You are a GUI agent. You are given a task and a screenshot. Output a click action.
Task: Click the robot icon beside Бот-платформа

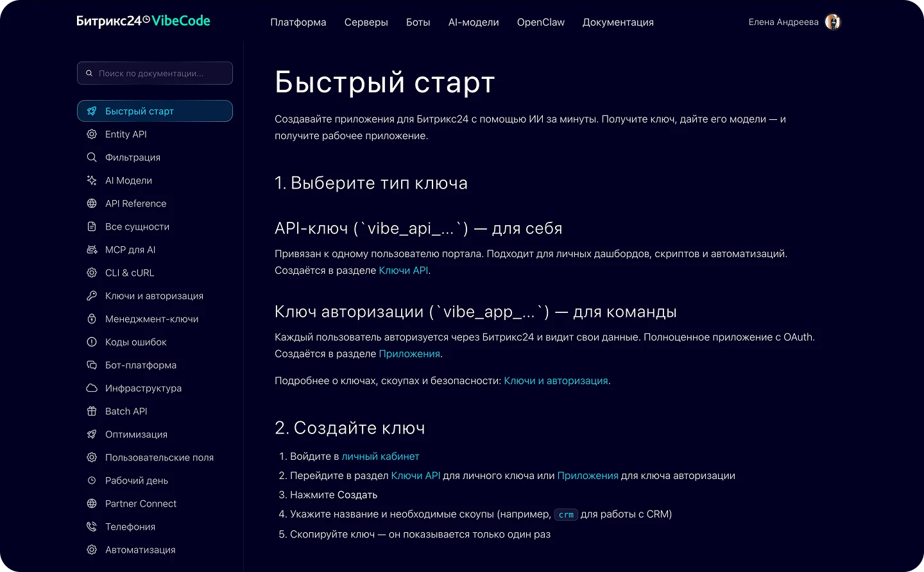tap(92, 365)
